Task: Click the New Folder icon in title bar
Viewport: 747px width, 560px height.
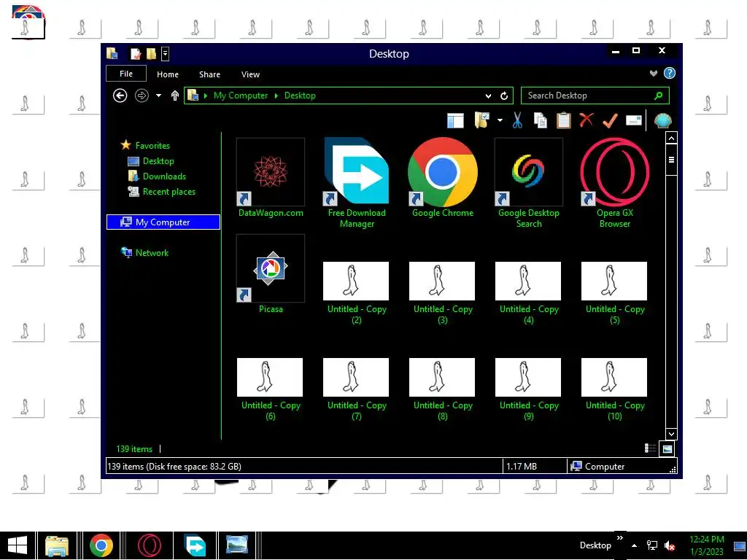Action: tap(151, 54)
